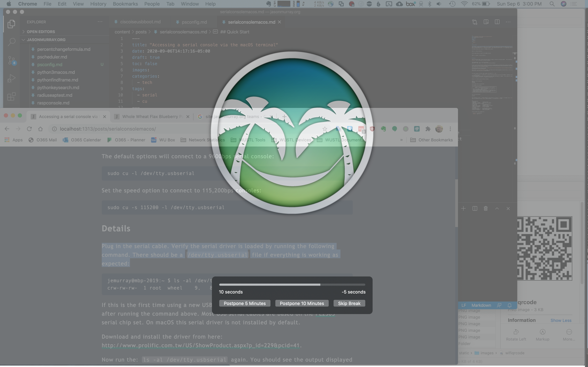Show hidden bookmarks overflow chevron
The width and height of the screenshot is (588, 367).
pyautogui.click(x=402, y=140)
